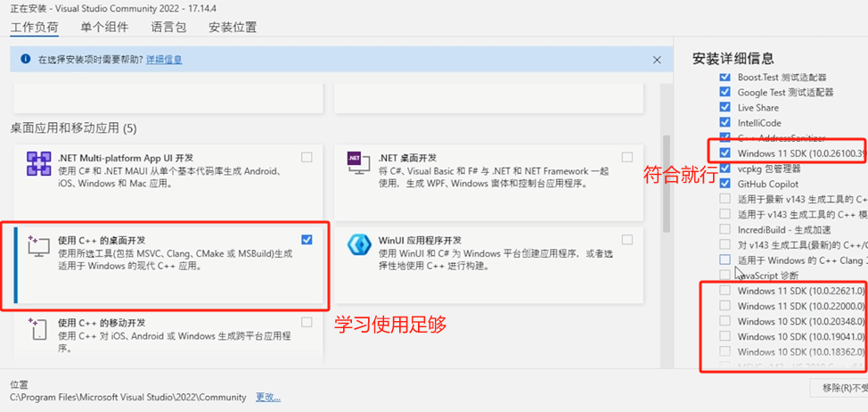Click the .NET MAUI workload icon
Image resolution: width=868 pixels, height=412 pixels.
pos(38,163)
